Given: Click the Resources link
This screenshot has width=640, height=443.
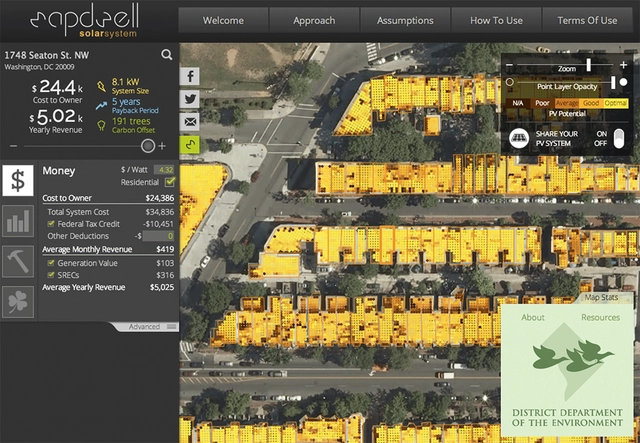Looking at the screenshot, I should click(600, 317).
